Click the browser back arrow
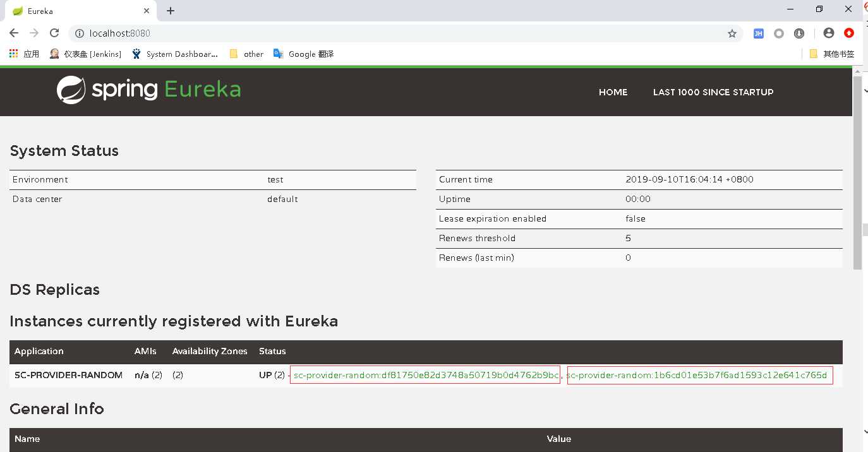This screenshot has height=452, width=868. [x=14, y=33]
